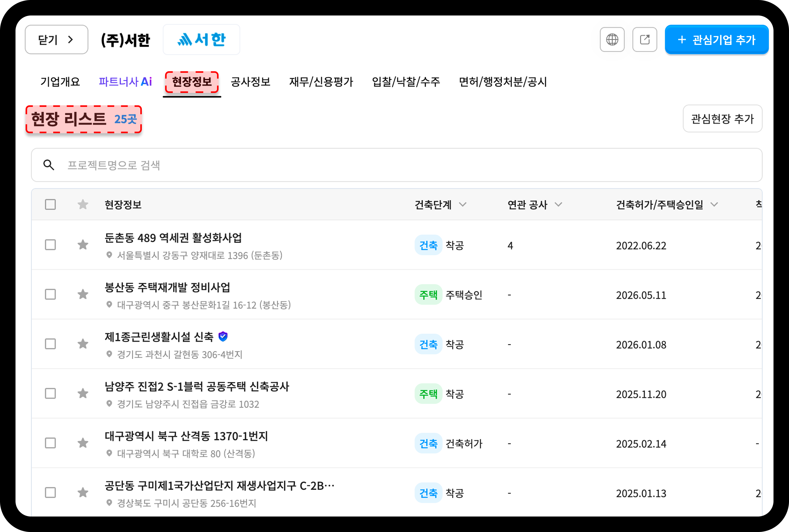
Task: Click 주택 badge in 봉산동 row
Action: click(428, 295)
